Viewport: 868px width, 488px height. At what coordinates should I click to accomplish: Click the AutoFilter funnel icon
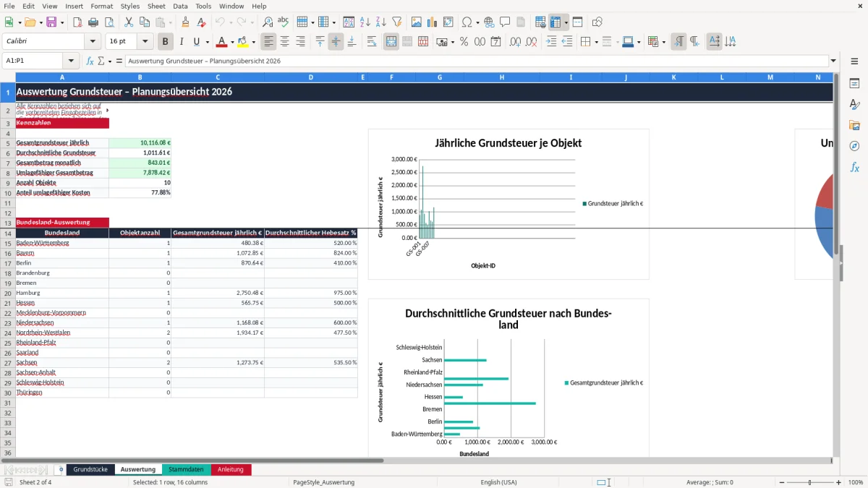click(397, 22)
